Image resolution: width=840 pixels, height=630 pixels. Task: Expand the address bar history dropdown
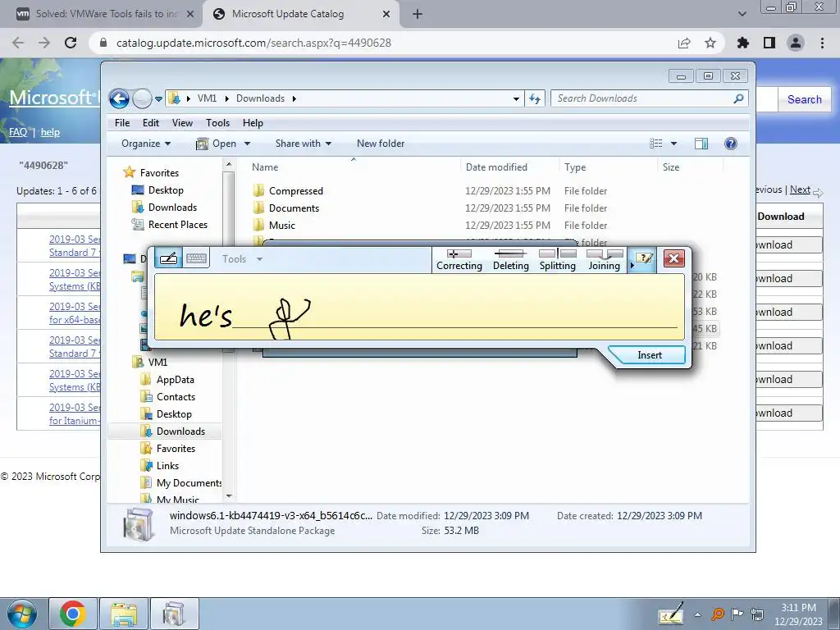(516, 98)
